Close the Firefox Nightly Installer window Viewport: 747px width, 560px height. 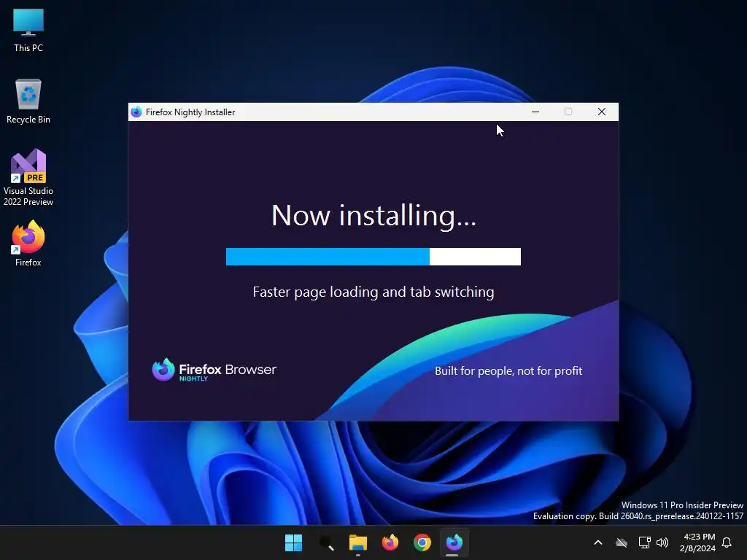point(602,112)
